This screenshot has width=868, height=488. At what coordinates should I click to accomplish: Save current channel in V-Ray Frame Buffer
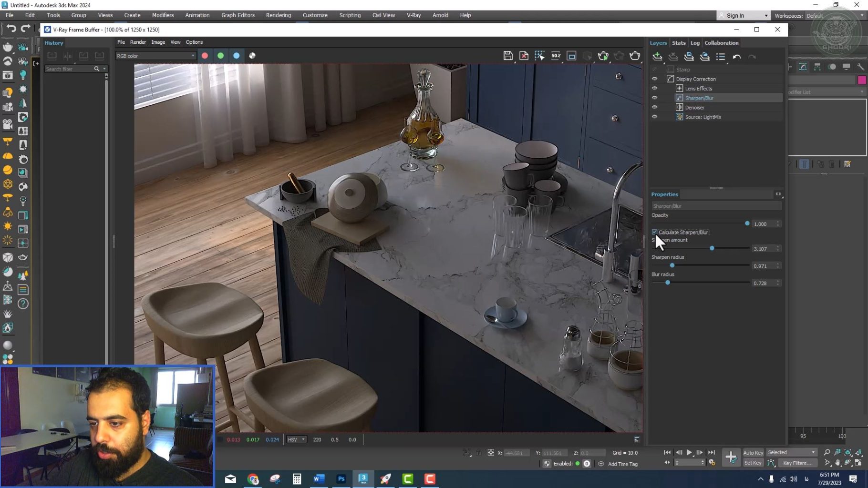[x=508, y=56]
